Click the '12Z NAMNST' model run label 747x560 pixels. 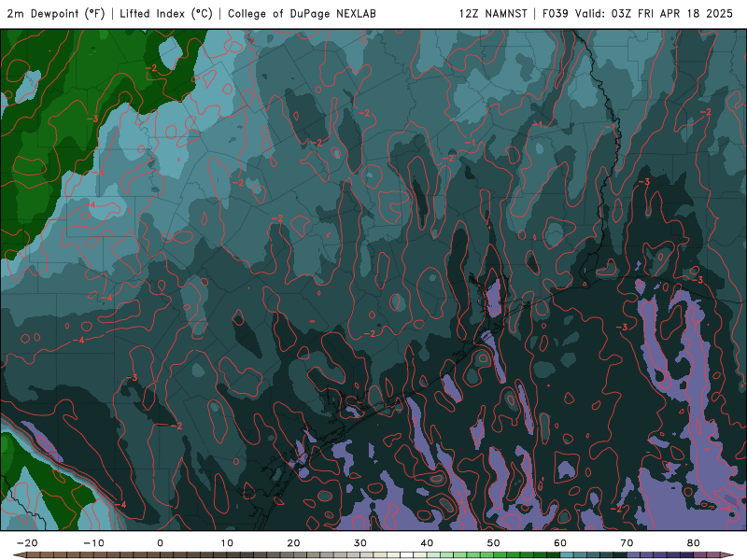pos(493,13)
